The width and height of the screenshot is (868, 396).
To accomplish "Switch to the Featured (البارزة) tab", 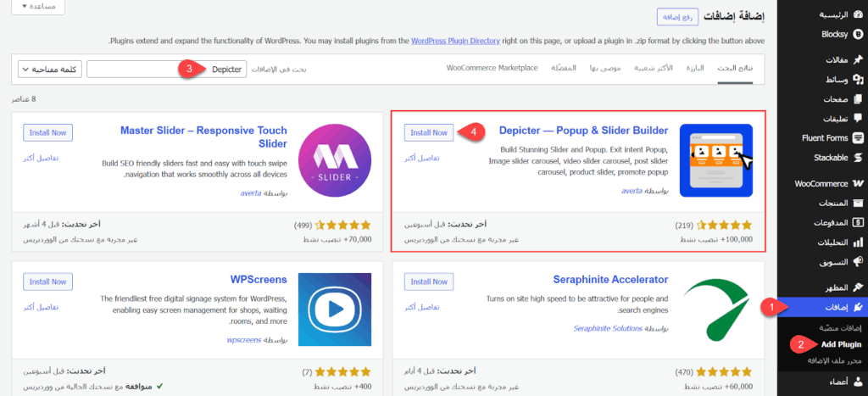I will [695, 68].
